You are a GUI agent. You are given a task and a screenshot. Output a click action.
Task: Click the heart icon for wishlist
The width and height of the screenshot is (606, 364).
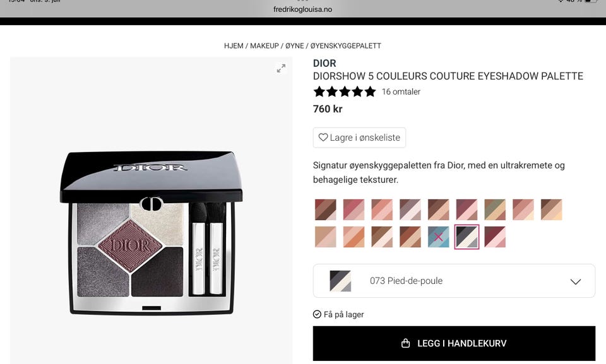coord(323,137)
